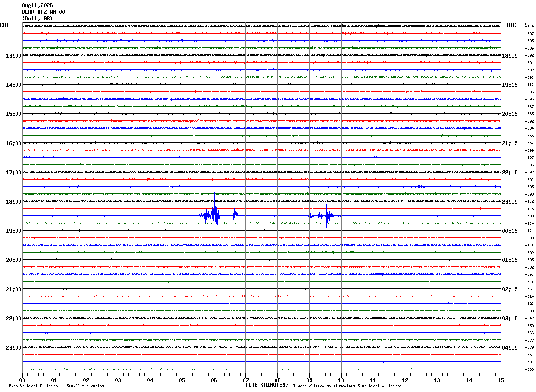Click the second seismic burst near minute 09.5
Image resolution: width=536 pixels, height=392 pixels.
pyautogui.click(x=326, y=215)
